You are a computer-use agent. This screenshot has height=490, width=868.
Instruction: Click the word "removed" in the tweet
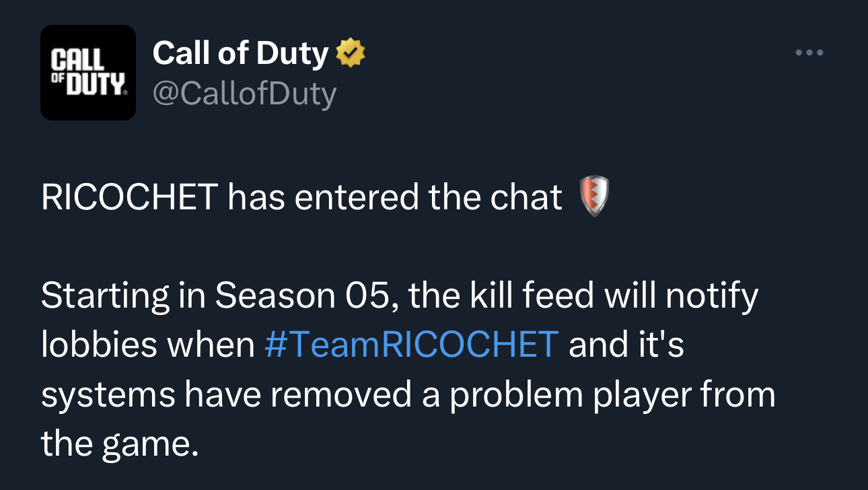pyautogui.click(x=341, y=394)
